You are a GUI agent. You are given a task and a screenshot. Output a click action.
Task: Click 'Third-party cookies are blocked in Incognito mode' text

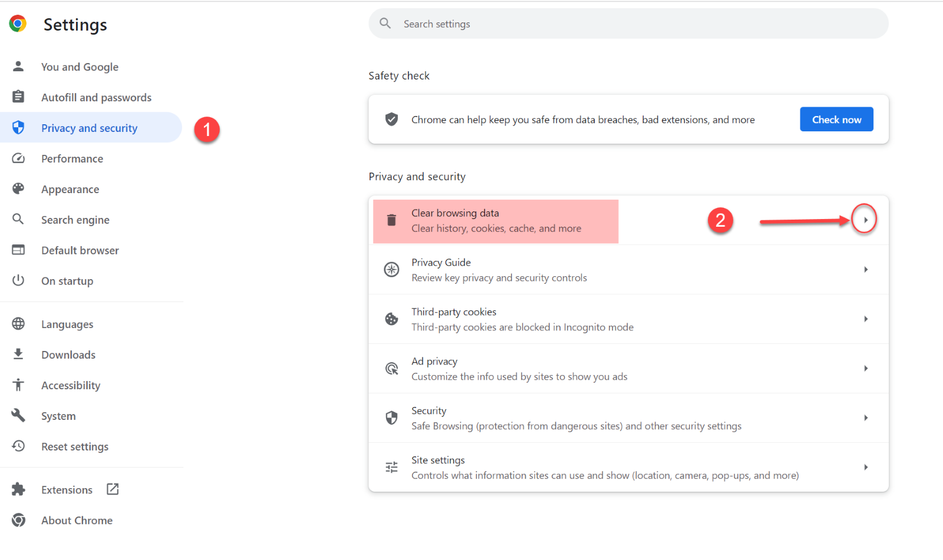click(522, 327)
